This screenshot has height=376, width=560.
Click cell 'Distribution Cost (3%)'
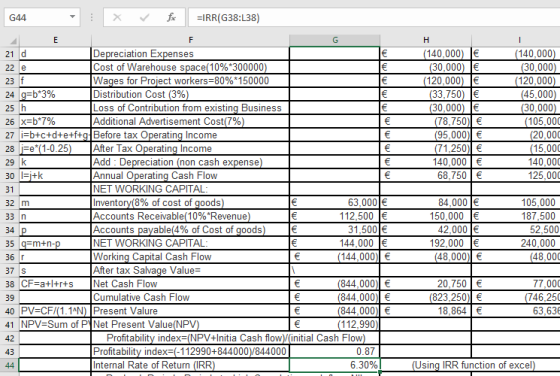(x=190, y=95)
